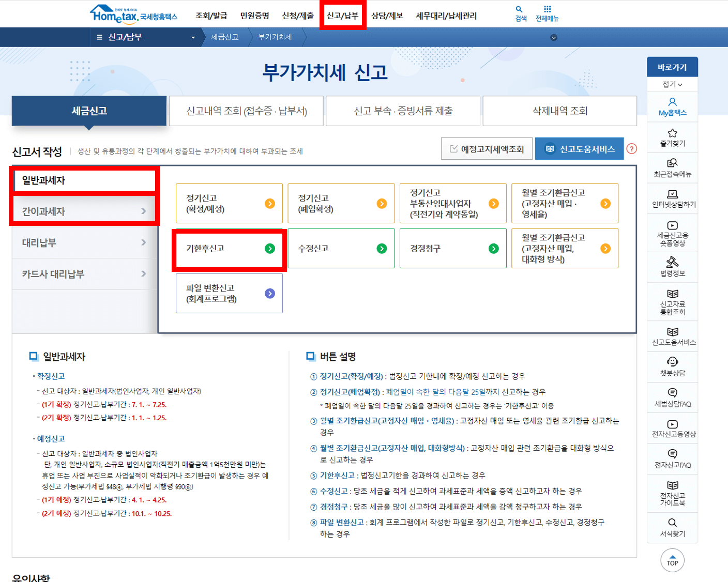Select the 즐겨찾기 star icon
This screenshot has height=582, width=728.
(x=672, y=137)
